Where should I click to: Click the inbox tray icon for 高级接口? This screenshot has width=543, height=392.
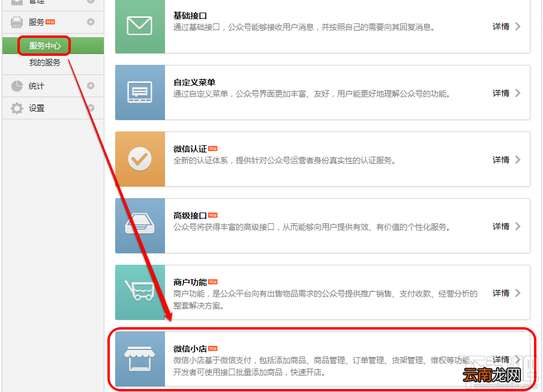coord(140,225)
